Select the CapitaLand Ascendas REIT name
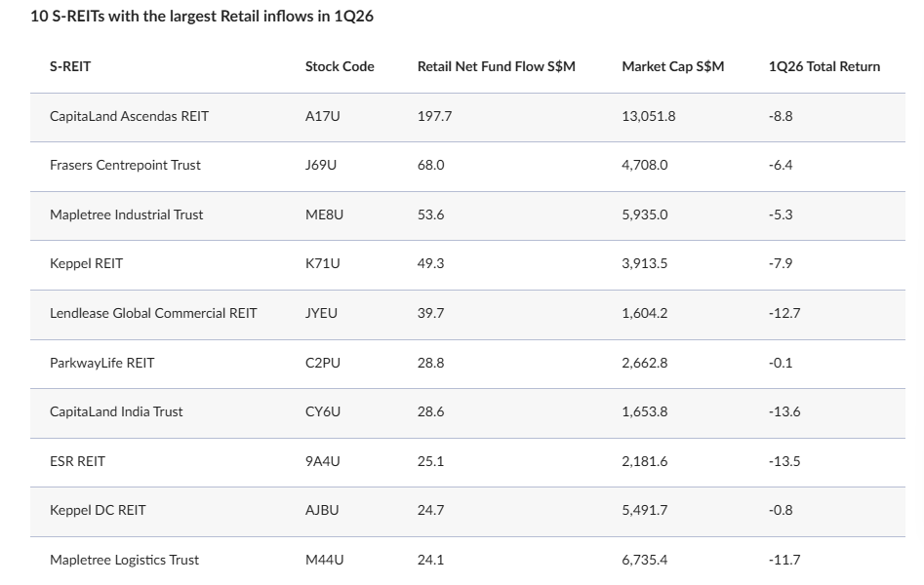Screen dimensions: 924x585 129,116
